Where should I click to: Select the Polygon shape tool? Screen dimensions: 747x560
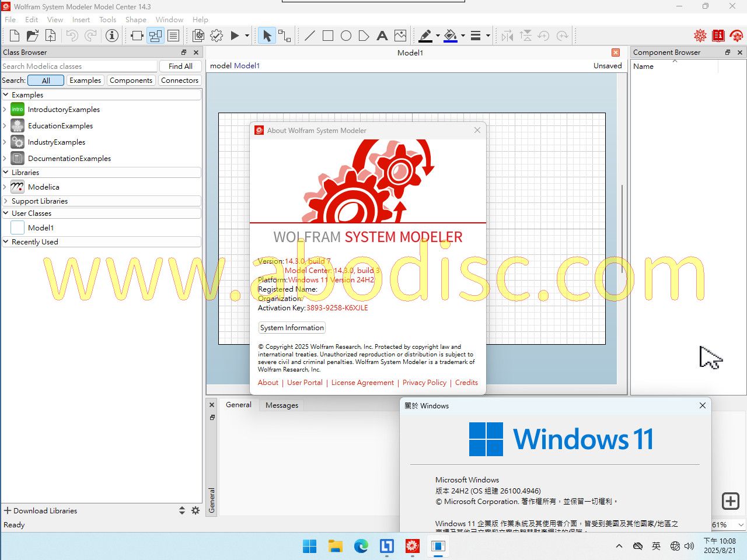tap(364, 36)
